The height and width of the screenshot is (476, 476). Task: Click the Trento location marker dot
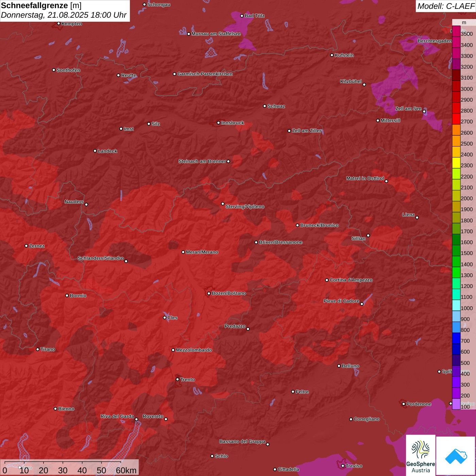pyautogui.click(x=177, y=379)
